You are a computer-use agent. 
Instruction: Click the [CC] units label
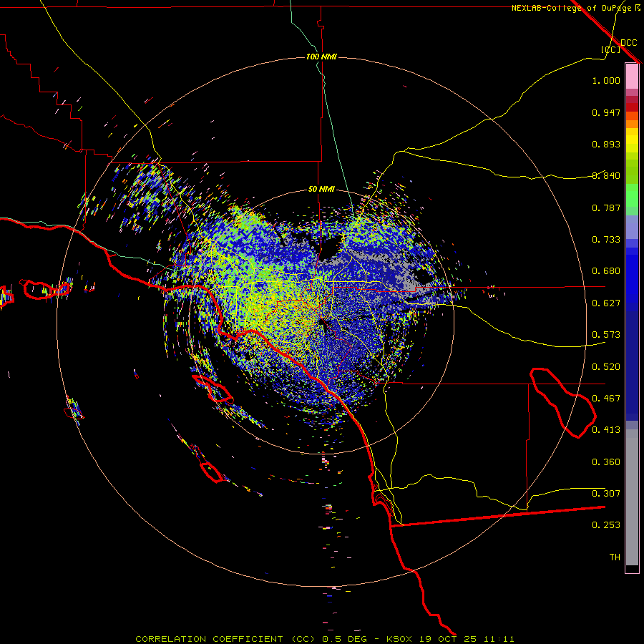pyautogui.click(x=611, y=49)
